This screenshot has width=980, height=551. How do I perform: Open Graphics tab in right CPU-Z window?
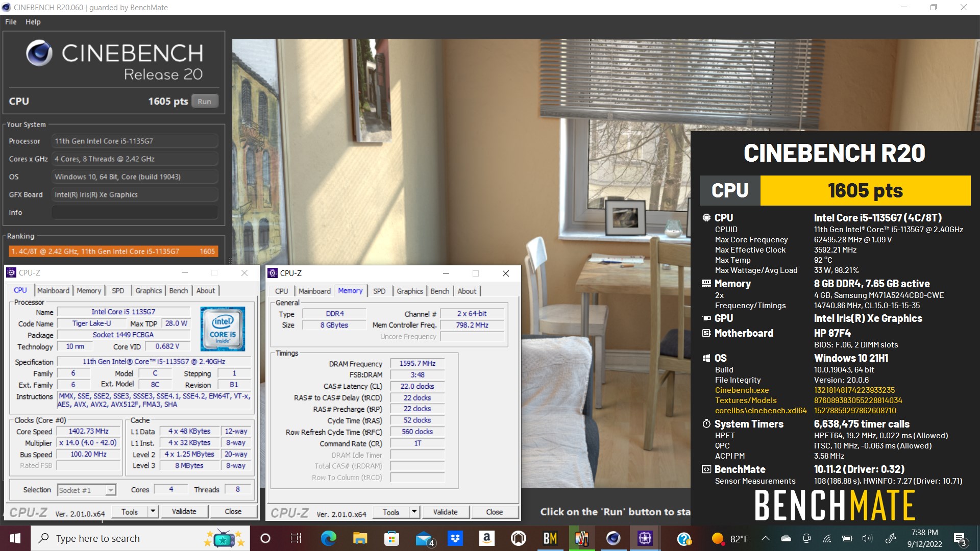[410, 291]
